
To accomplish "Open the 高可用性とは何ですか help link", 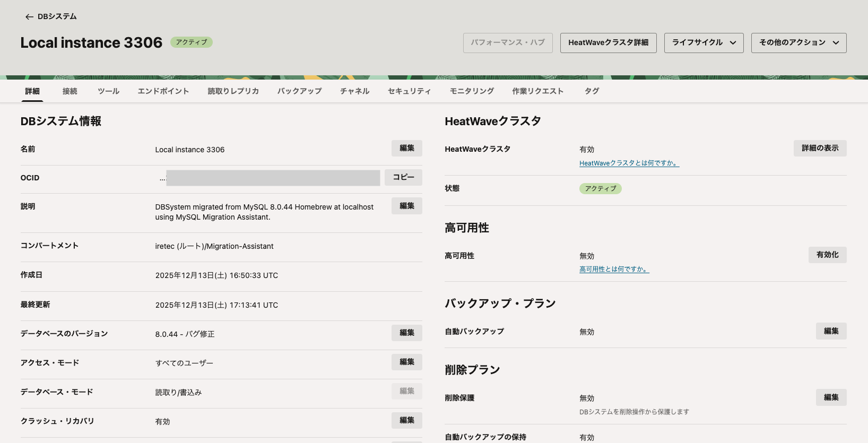I will click(x=614, y=270).
